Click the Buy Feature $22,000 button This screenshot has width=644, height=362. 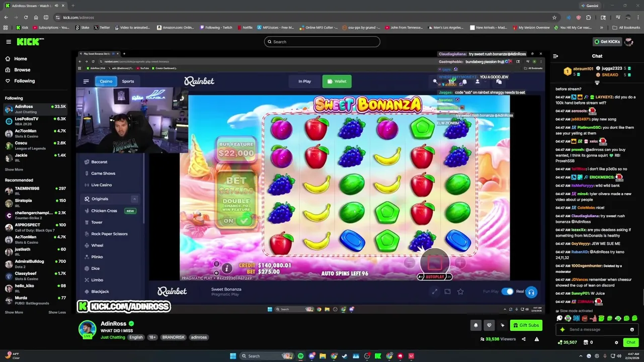coord(236,149)
